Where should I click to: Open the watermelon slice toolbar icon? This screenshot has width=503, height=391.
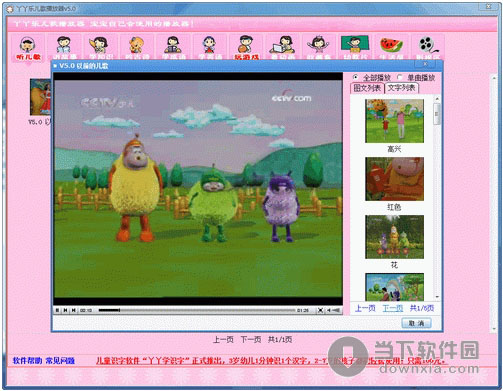click(391, 48)
